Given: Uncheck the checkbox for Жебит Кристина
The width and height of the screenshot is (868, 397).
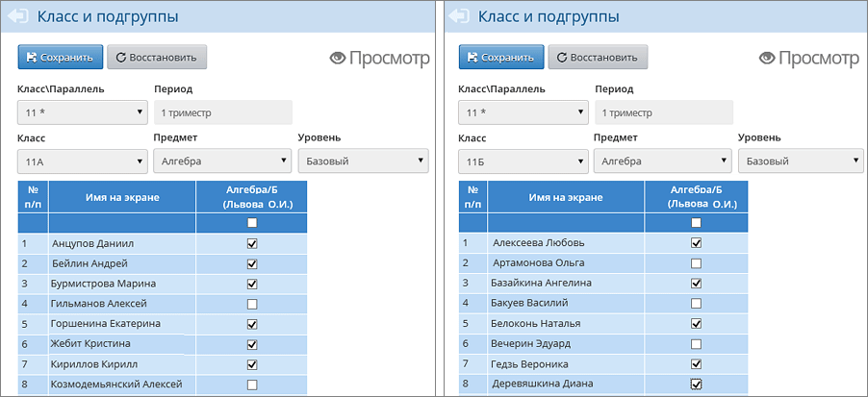Looking at the screenshot, I should click(252, 344).
